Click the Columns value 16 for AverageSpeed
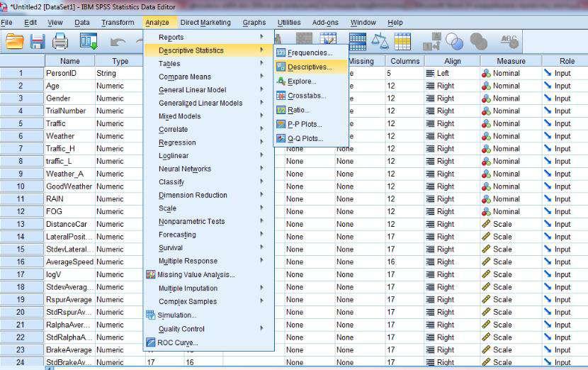 (x=405, y=262)
